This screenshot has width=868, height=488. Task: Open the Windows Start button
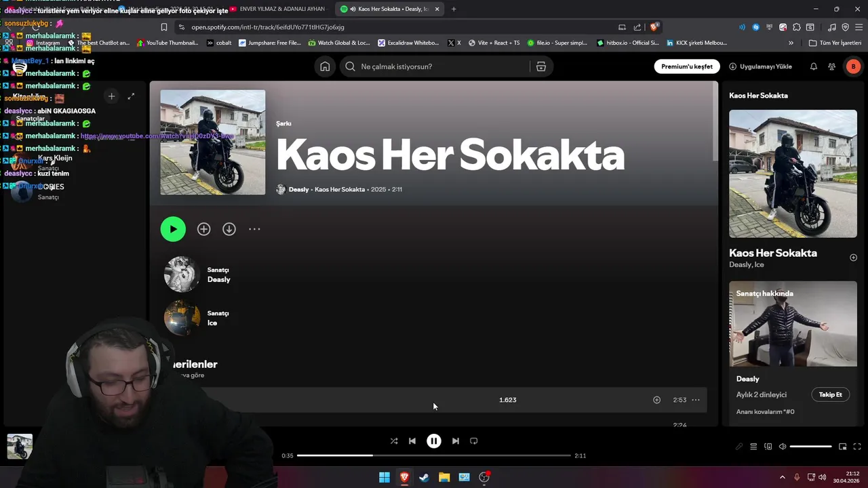pyautogui.click(x=384, y=477)
